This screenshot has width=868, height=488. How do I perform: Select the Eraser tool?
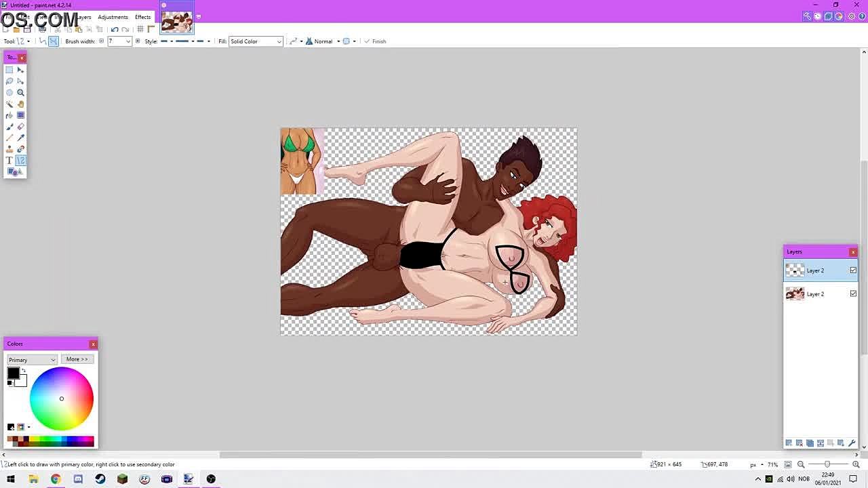(20, 127)
